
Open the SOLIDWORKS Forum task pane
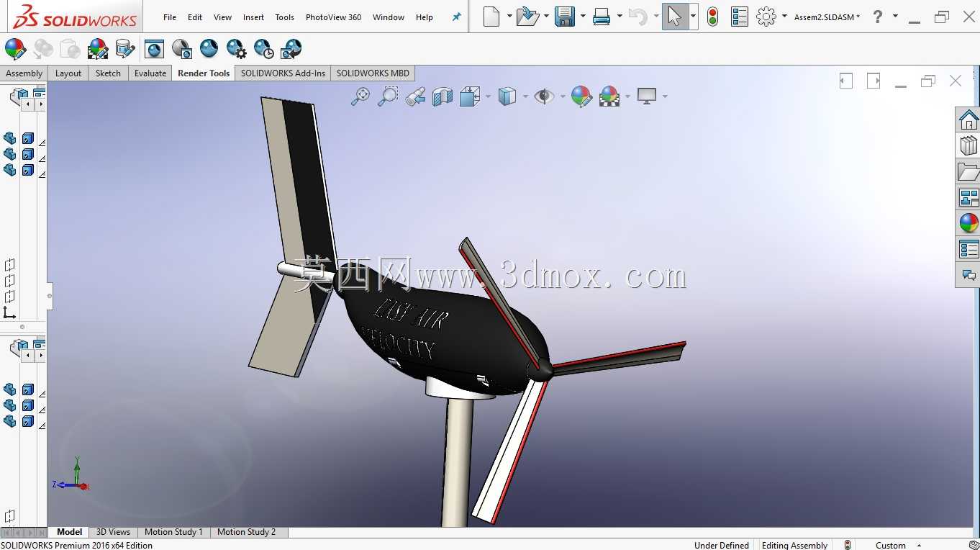[x=968, y=275]
